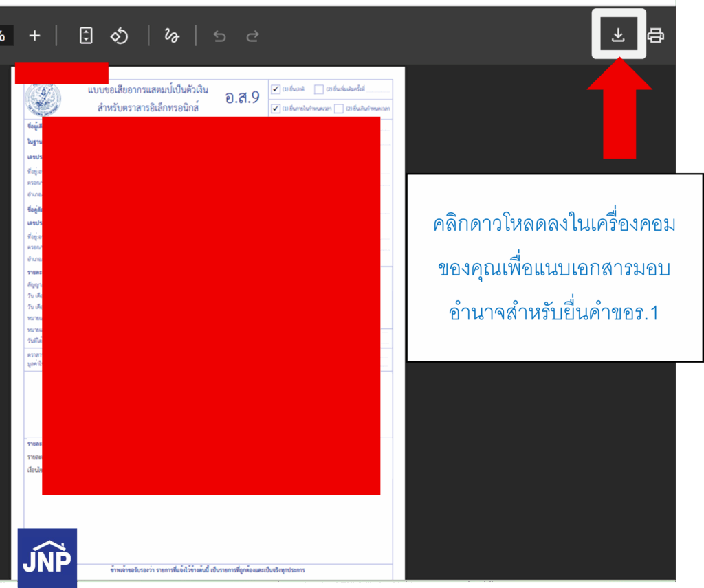The height and width of the screenshot is (588, 704).
Task: Zoom in with the plus icon
Action: [x=34, y=36]
